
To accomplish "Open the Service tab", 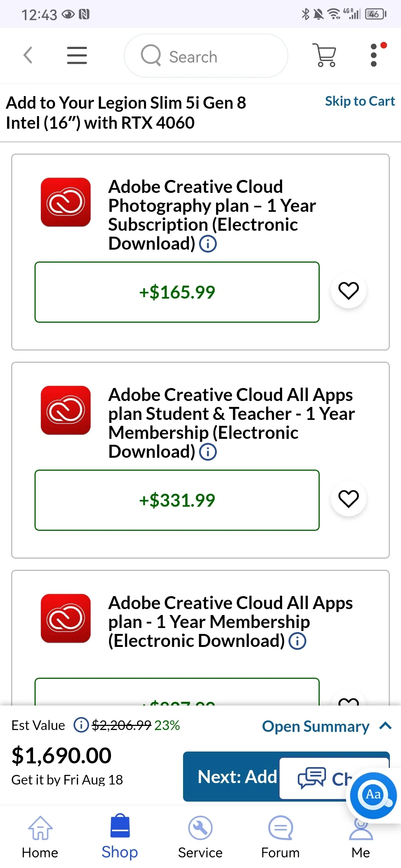I will [x=200, y=836].
